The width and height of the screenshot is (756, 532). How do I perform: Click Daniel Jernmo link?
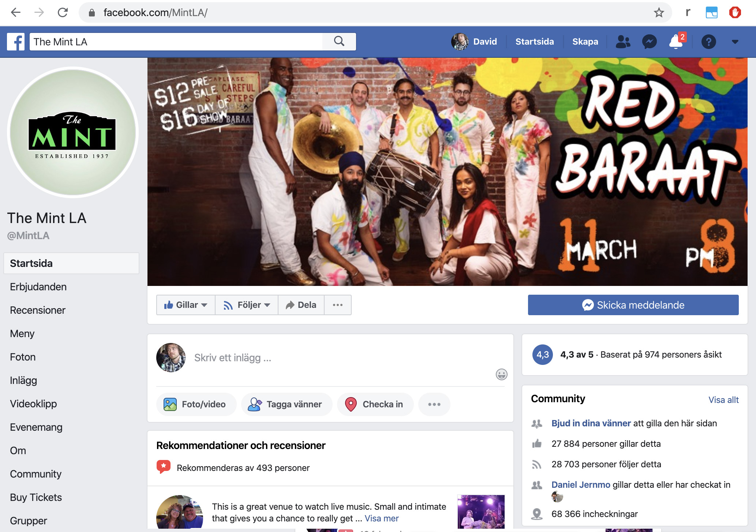[581, 484]
